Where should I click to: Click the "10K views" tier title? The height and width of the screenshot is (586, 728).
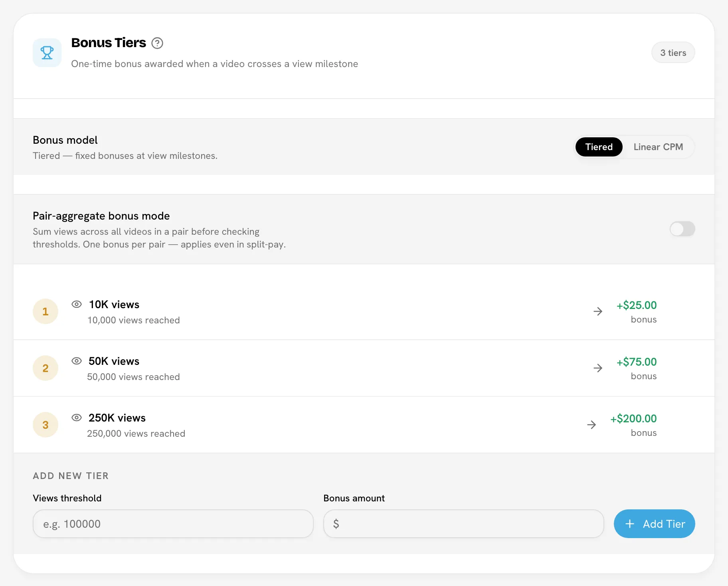pos(114,305)
